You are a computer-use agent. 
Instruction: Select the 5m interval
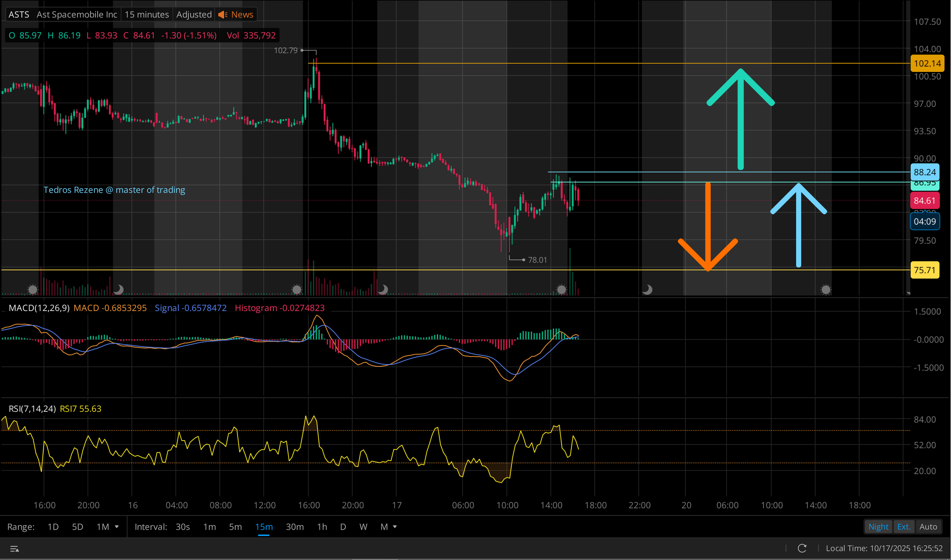tap(235, 527)
